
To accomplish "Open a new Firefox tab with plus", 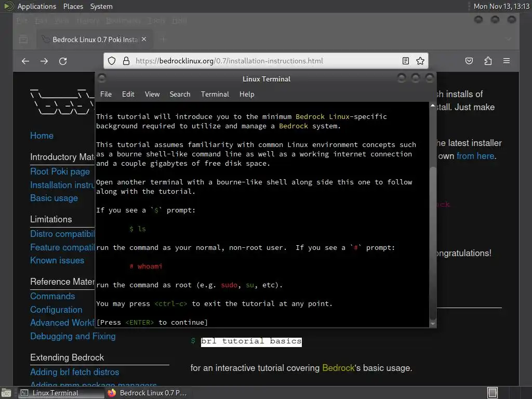I will coord(163,39).
